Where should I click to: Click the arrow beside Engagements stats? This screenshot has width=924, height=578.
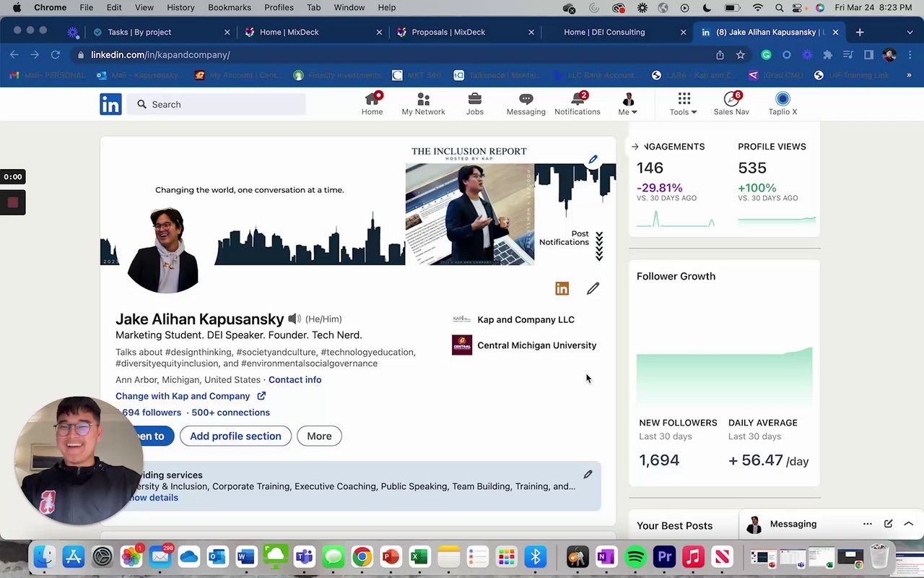[x=635, y=147]
